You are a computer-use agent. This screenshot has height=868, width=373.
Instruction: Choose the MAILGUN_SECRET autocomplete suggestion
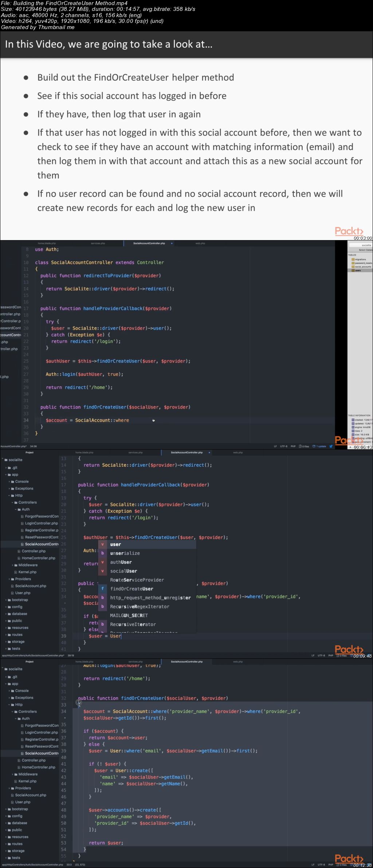(x=147, y=616)
